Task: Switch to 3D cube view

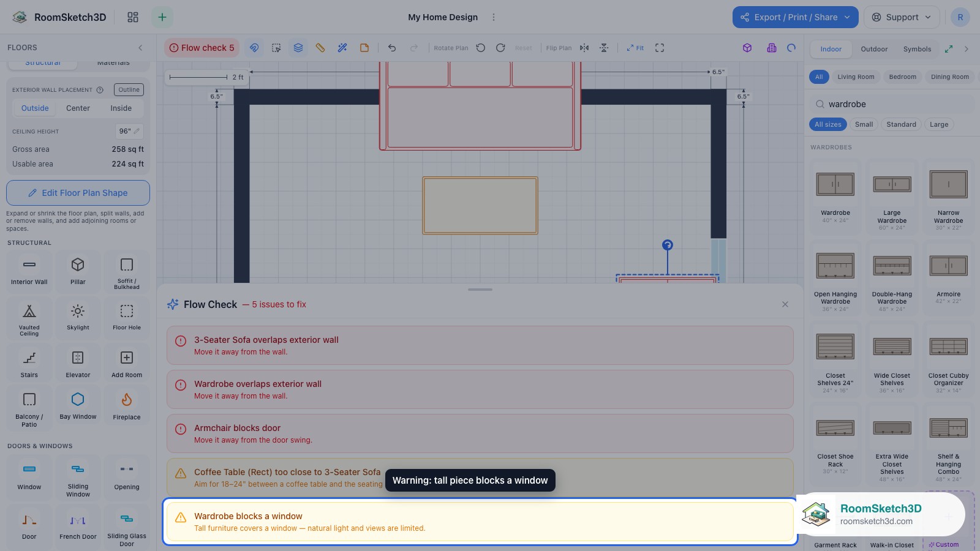Action: tap(747, 48)
